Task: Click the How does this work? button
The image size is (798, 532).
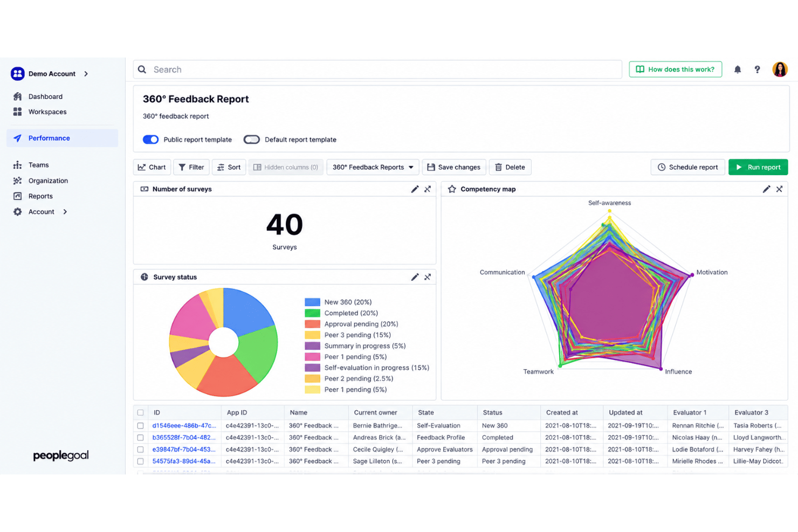Action: pos(676,70)
